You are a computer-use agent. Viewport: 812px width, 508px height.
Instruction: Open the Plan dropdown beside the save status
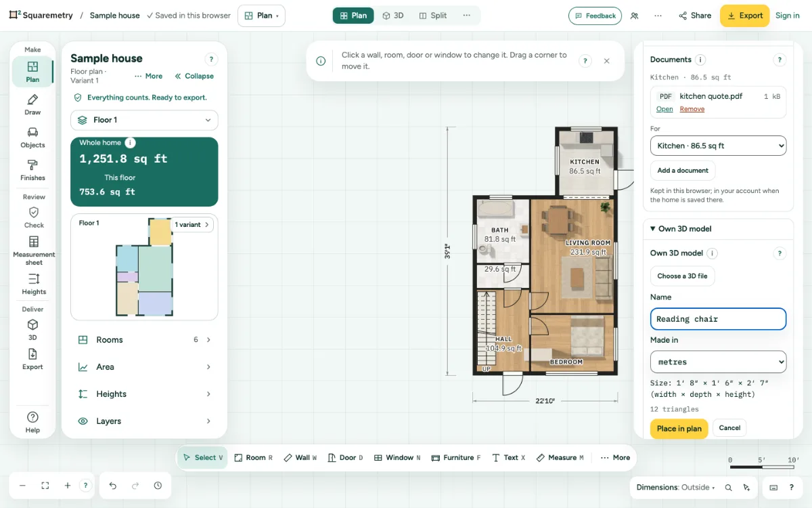[261, 16]
